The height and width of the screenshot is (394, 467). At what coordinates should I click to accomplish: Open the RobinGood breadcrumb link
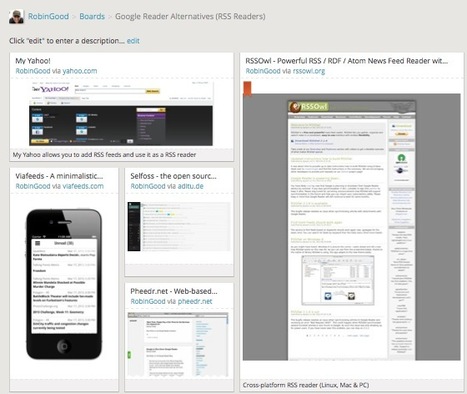48,16
